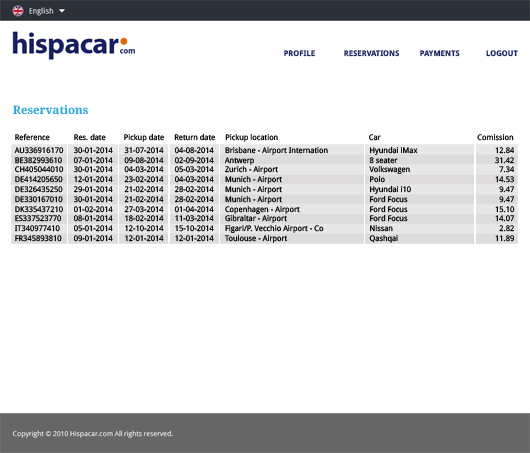The height and width of the screenshot is (453, 530).
Task: Click the UK flag language icon
Action: pyautogui.click(x=18, y=11)
